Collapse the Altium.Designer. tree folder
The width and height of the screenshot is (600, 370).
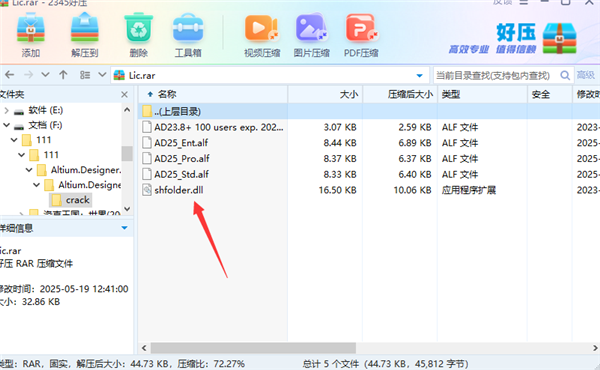click(29, 170)
